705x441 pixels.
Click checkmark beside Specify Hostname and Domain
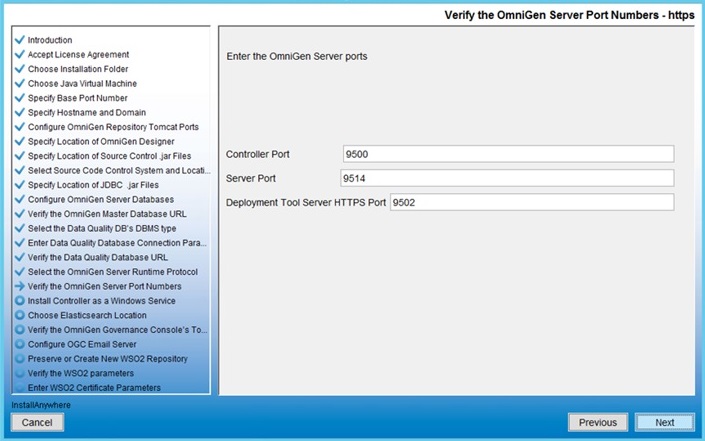[x=20, y=112]
